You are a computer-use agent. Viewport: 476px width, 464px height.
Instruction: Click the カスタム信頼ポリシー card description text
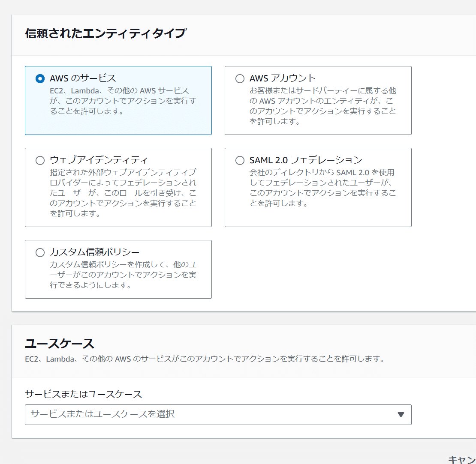pyautogui.click(x=123, y=275)
